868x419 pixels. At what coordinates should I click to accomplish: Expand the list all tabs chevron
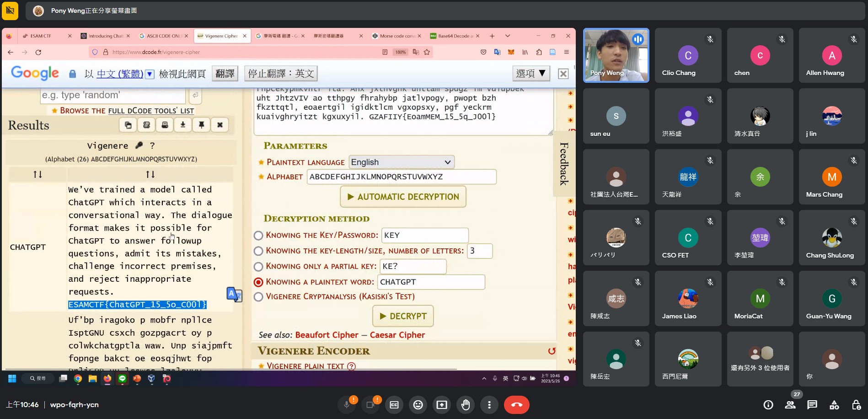point(508,36)
